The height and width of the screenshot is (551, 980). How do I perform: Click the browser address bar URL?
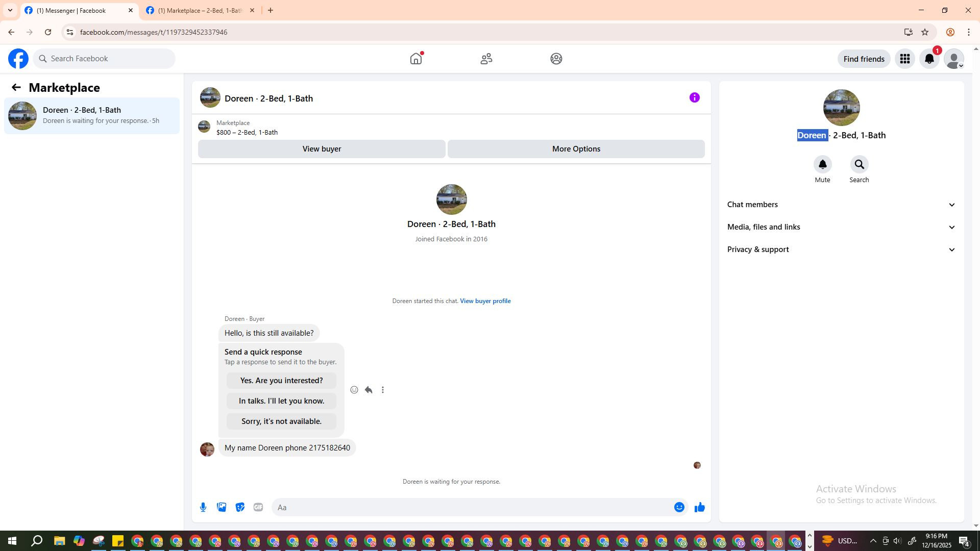154,32
